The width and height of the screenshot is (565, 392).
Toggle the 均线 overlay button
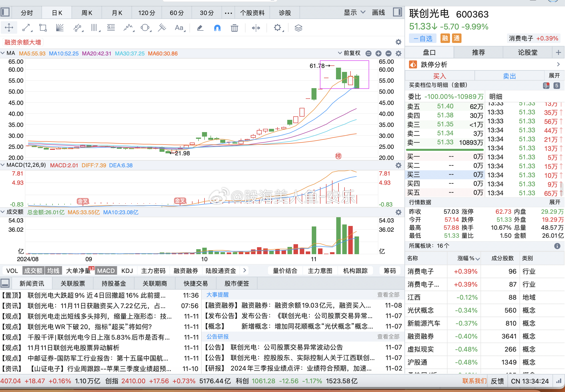click(x=53, y=271)
